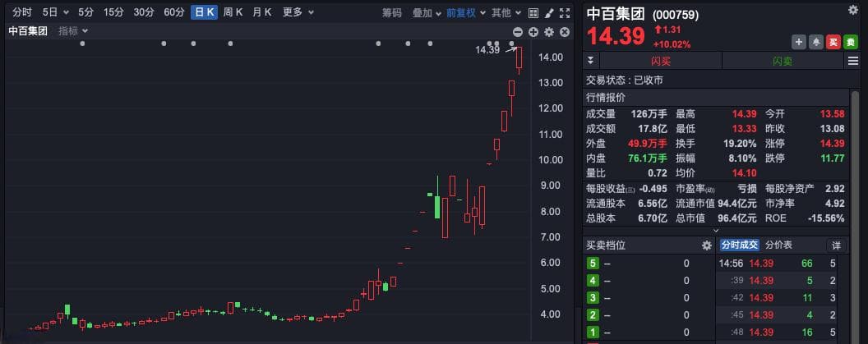Select the 分时成交 tab

[739, 245]
